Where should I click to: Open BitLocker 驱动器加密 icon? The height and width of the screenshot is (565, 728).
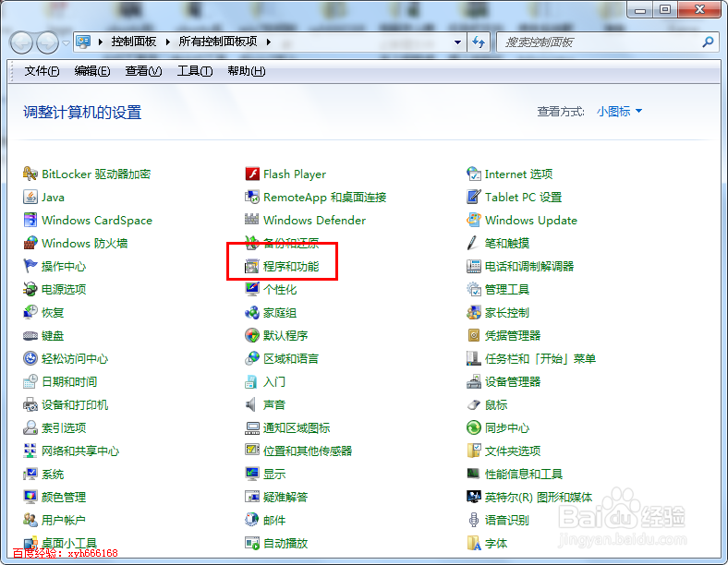pos(30,174)
